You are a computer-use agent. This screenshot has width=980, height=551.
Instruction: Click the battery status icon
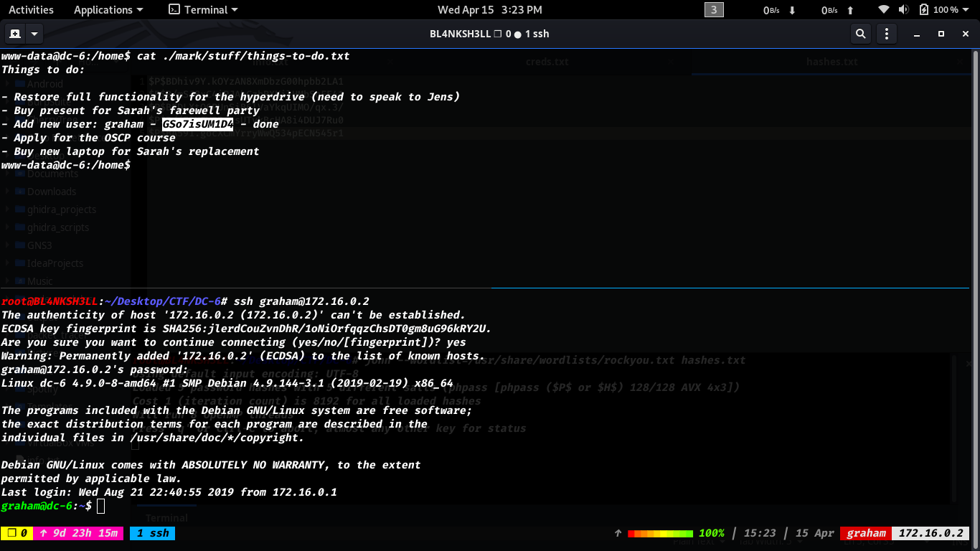923,10
